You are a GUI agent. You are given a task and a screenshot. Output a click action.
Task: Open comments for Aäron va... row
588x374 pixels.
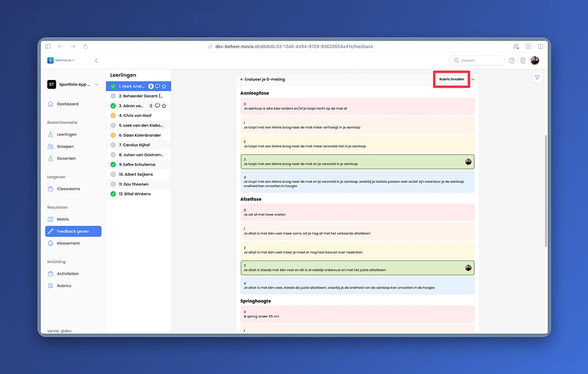point(158,106)
